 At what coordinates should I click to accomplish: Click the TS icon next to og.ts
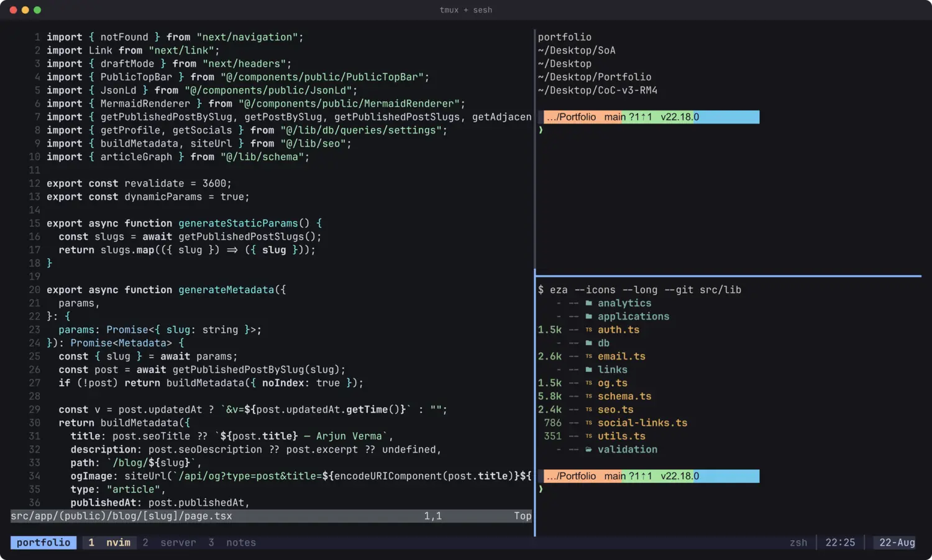588,383
